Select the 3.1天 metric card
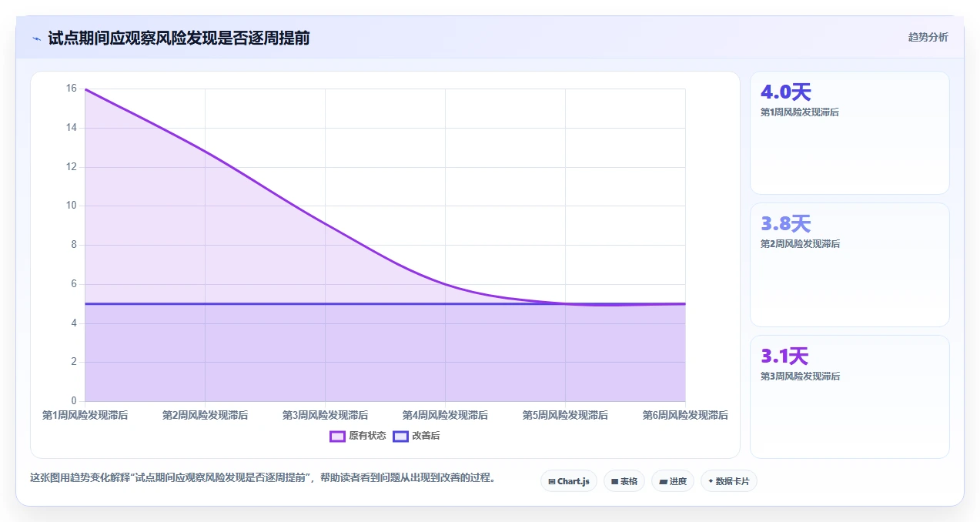Viewport: 980px width, 522px height. click(x=849, y=397)
